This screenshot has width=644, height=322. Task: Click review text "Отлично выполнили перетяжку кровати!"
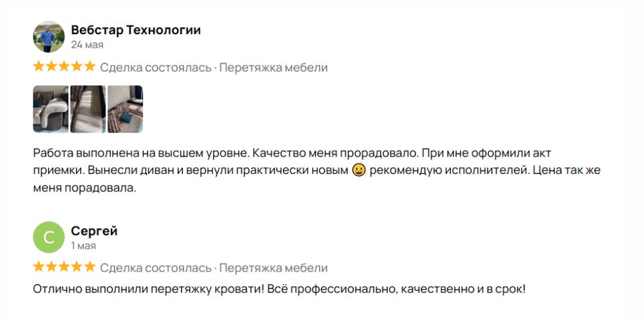[x=148, y=289]
